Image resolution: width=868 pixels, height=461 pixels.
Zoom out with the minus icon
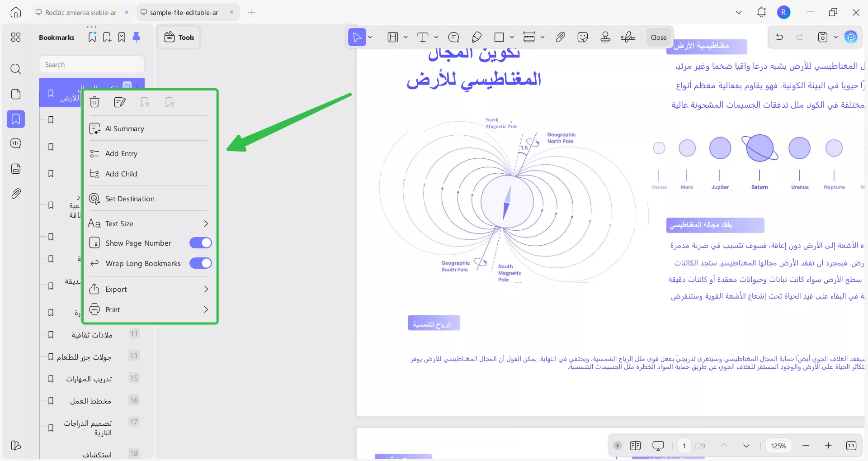click(x=806, y=446)
